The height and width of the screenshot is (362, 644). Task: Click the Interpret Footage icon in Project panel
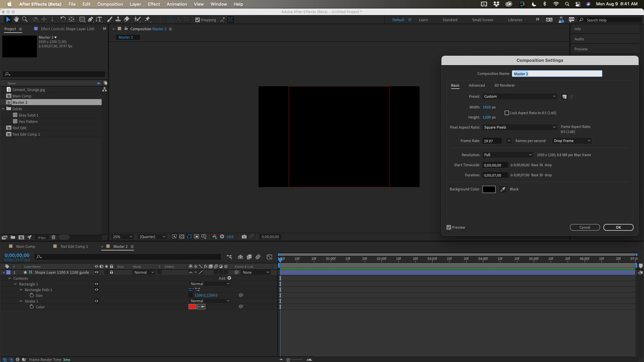tap(5, 237)
